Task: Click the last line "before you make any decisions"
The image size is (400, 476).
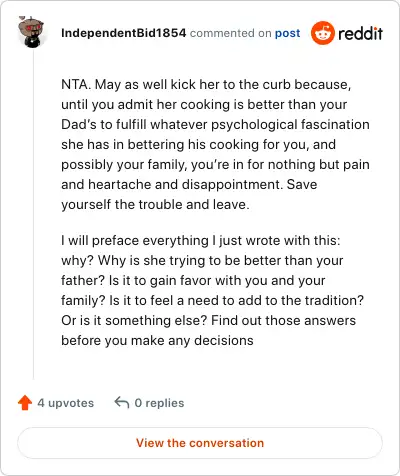Action: (x=157, y=340)
